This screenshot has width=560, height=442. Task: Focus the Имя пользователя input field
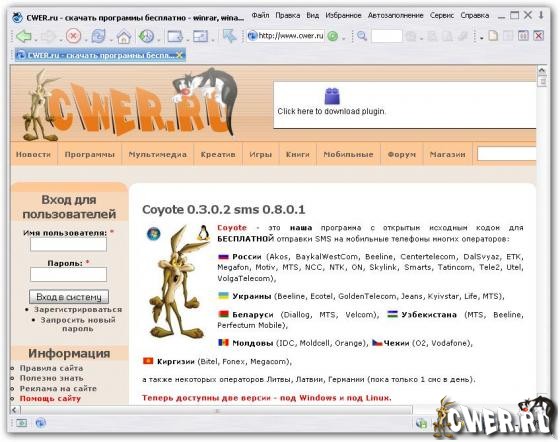68,245
